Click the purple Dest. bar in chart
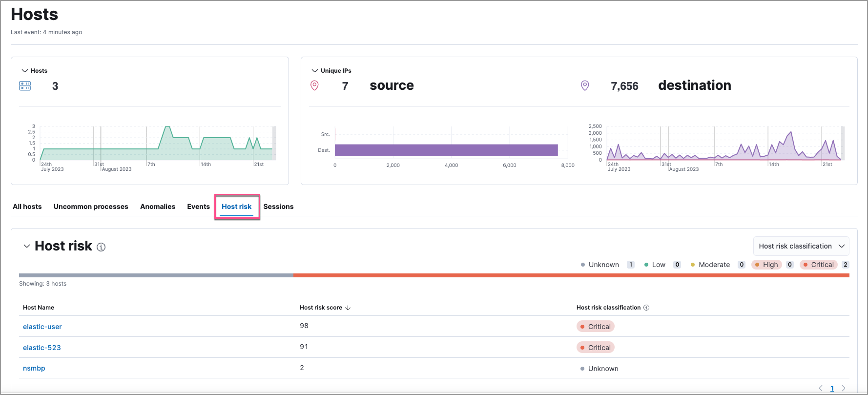Viewport: 868px width, 395px height. coord(446,150)
